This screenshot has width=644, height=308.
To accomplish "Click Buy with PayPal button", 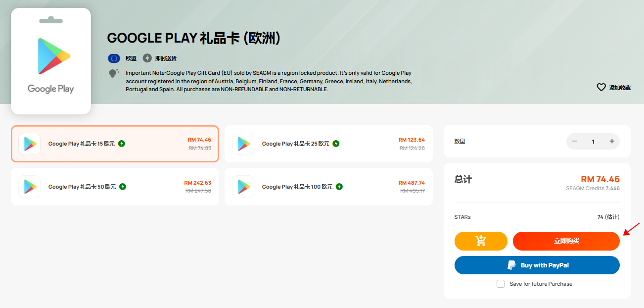I will [x=537, y=265].
